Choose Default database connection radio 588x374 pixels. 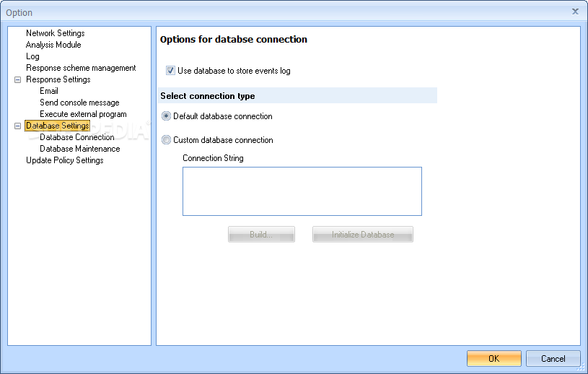166,116
